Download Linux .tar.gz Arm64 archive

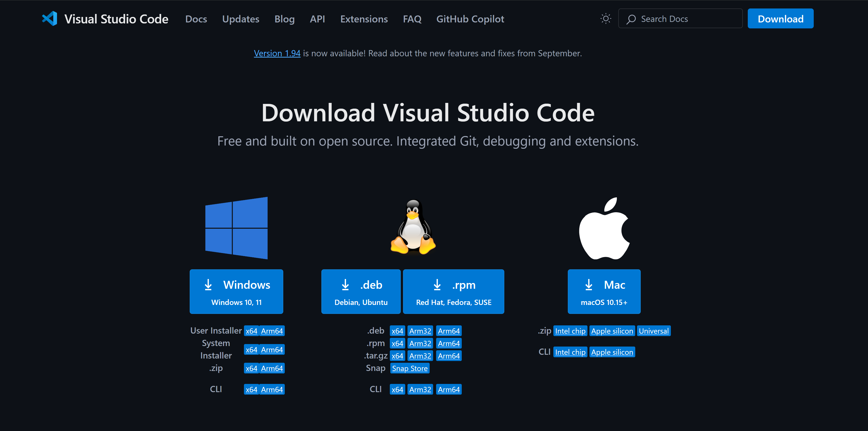coord(449,356)
